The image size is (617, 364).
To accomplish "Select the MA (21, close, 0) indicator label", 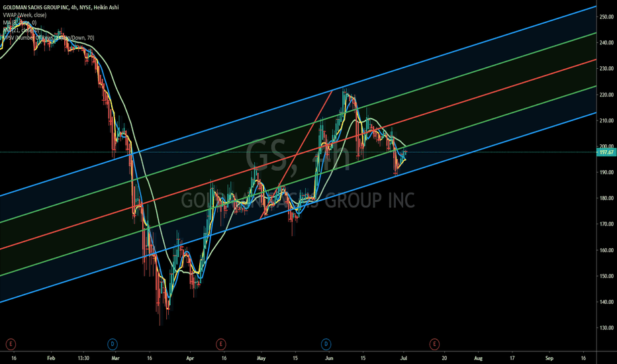I will click(x=21, y=30).
